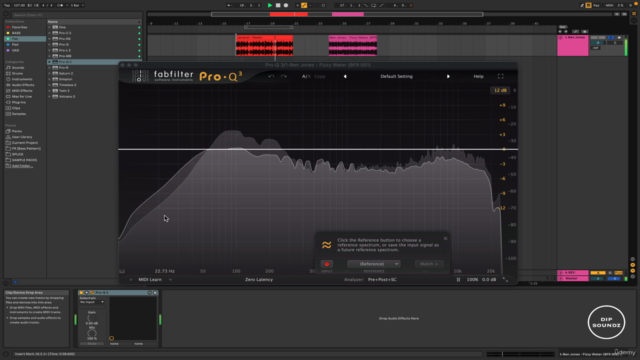Select Timeless 3 in the browser list
The width and height of the screenshot is (640, 360).
click(x=67, y=85)
